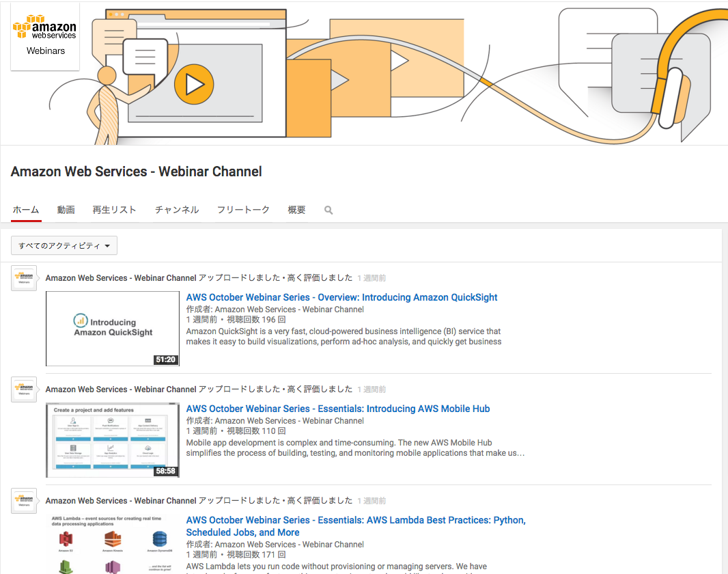Screen dimensions: 728x574
Task: Click the QuickSight video thumbnail
Action: [113, 329]
